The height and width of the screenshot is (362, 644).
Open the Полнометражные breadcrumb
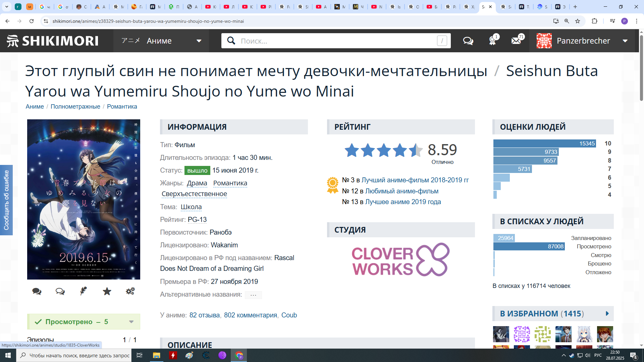pyautogui.click(x=75, y=107)
